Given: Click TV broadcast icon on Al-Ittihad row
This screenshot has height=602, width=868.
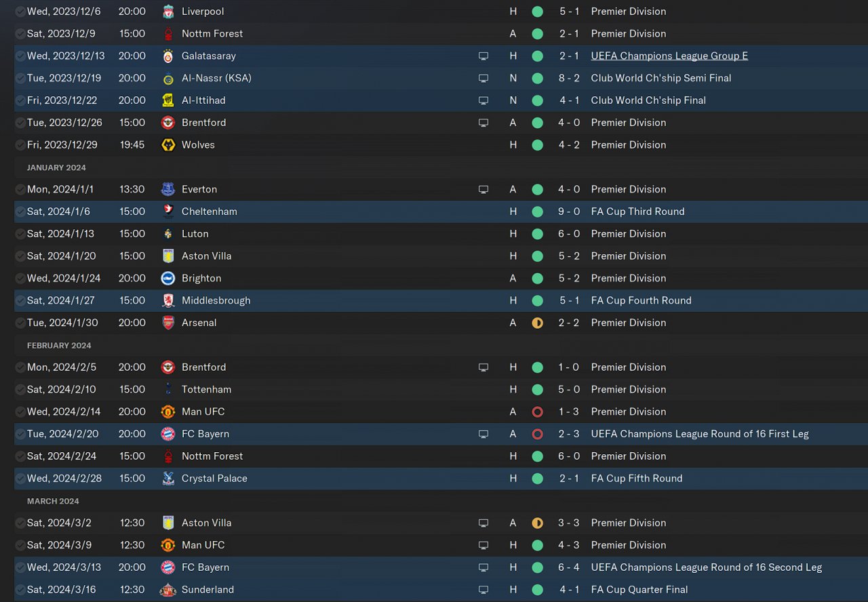Looking at the screenshot, I should click(x=484, y=100).
